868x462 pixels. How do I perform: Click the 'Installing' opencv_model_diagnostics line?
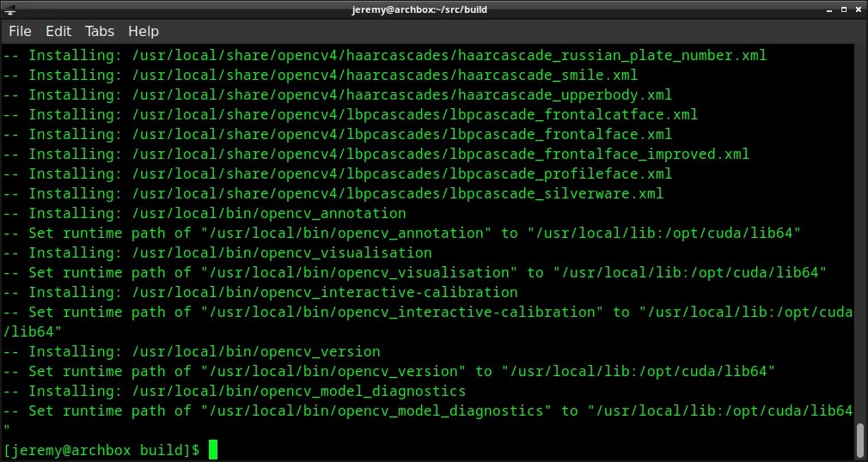tap(235, 392)
